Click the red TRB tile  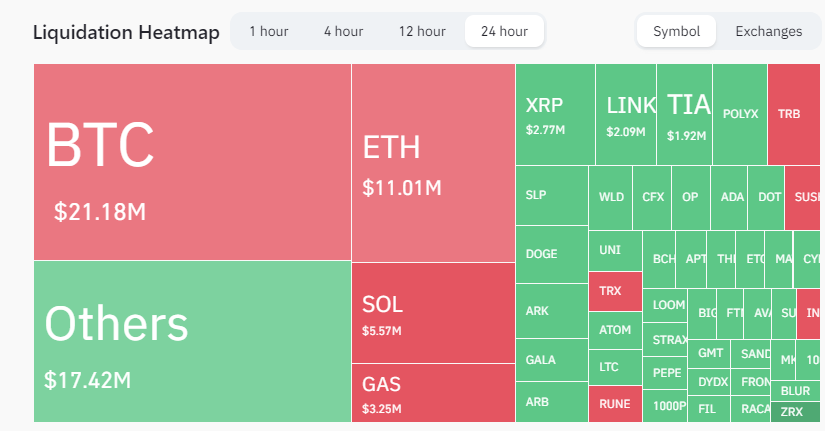click(x=795, y=114)
